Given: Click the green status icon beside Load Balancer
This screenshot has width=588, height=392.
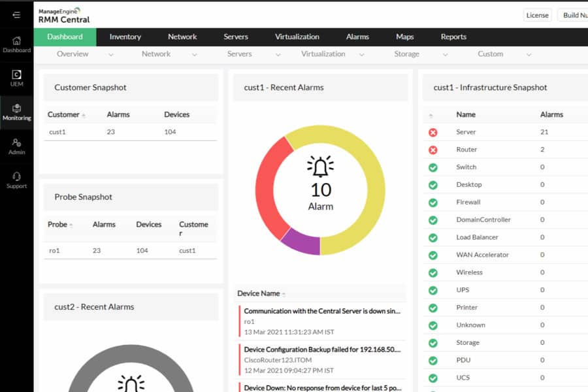Looking at the screenshot, I should 433,238.
